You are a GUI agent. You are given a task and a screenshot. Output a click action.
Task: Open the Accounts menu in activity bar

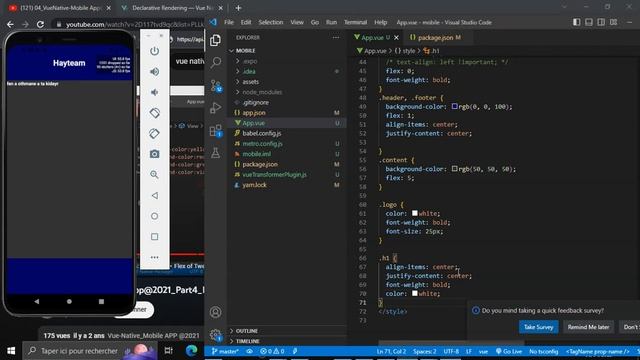216,312
